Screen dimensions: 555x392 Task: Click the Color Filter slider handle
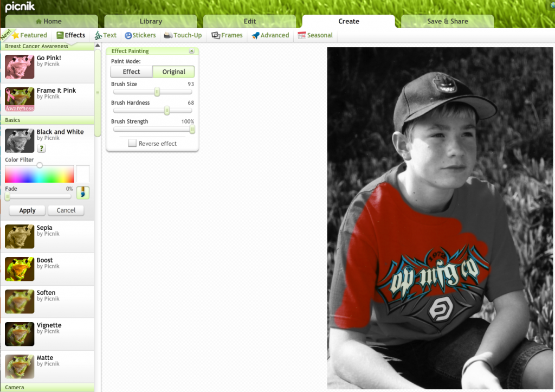point(40,165)
